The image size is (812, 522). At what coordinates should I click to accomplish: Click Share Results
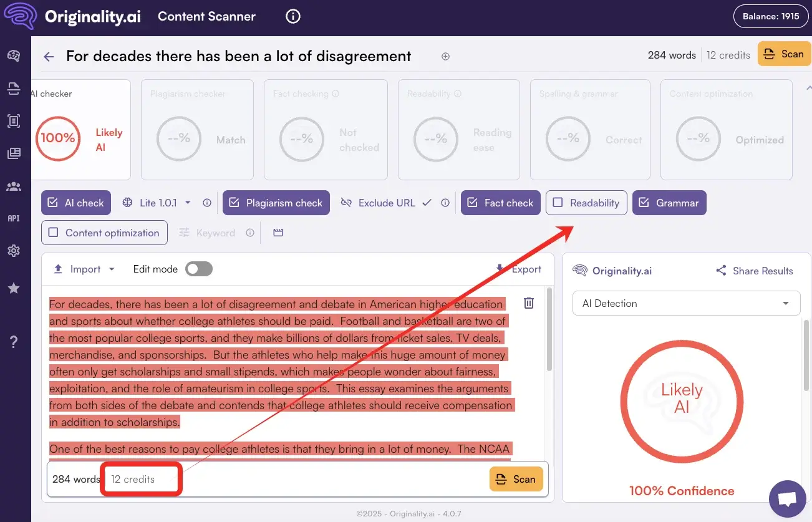[755, 271]
